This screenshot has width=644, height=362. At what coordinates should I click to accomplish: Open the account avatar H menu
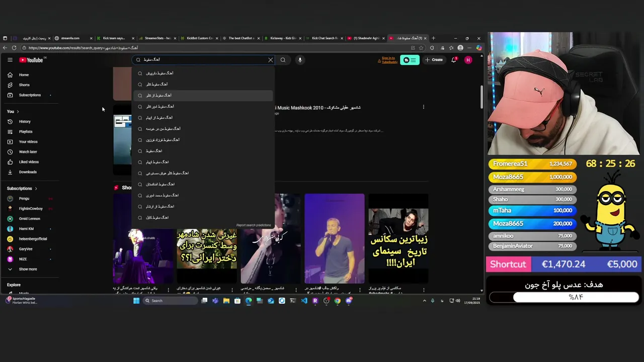coord(468,60)
